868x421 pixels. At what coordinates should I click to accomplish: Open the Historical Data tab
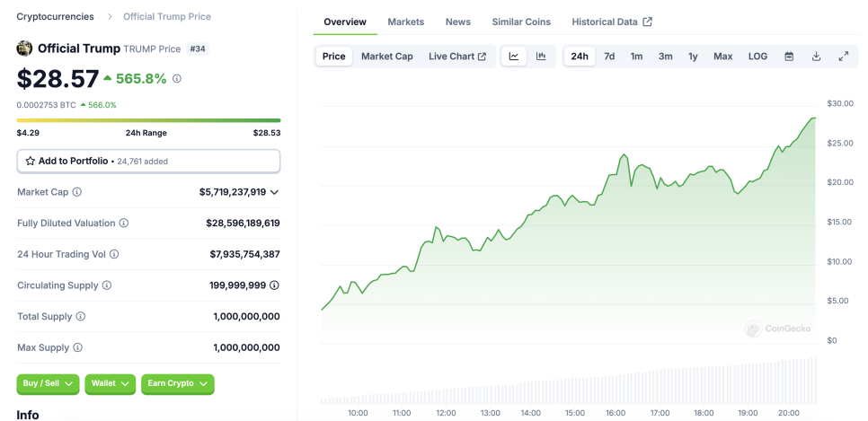[x=612, y=22]
